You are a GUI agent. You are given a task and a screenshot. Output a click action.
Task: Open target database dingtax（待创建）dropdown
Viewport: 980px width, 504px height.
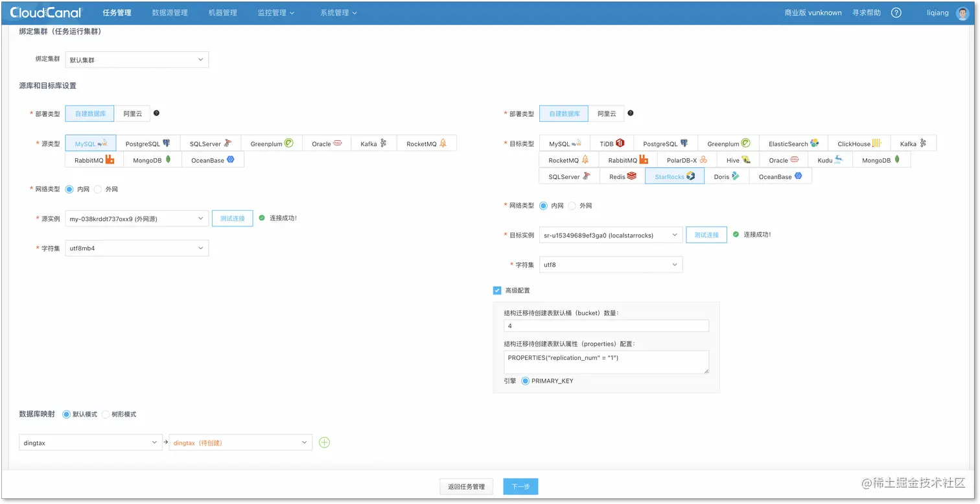[x=240, y=442]
